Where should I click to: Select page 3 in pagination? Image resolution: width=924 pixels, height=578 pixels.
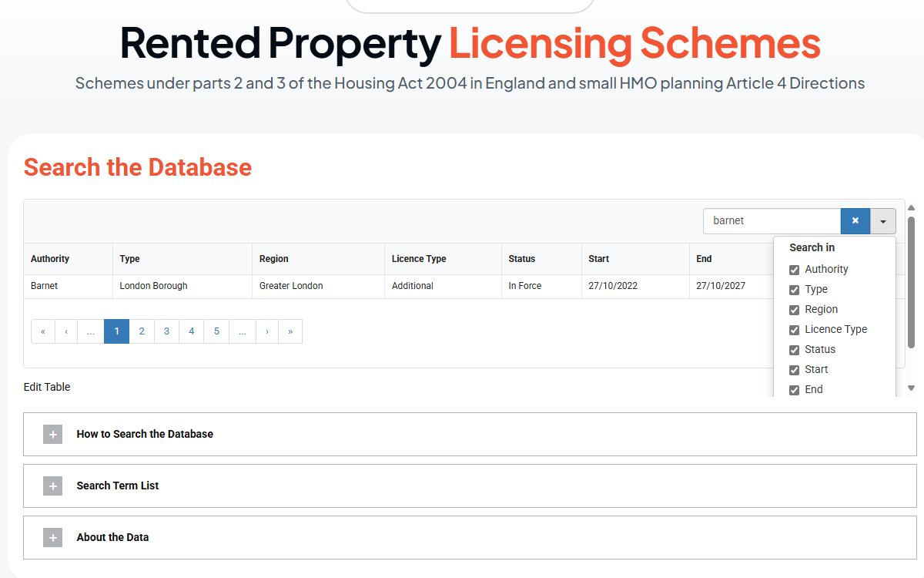166,331
